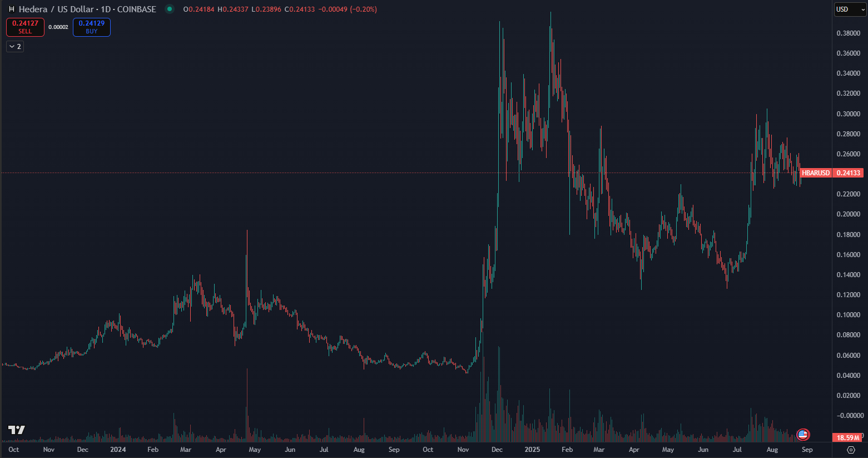Click the 18.59M volume label
Viewport: 868px width, 458px height.
click(849, 438)
